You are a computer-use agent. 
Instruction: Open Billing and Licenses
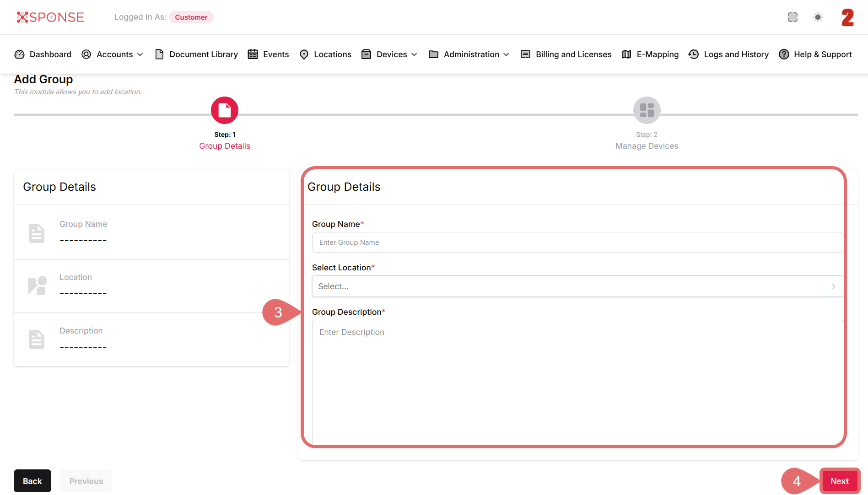point(566,54)
